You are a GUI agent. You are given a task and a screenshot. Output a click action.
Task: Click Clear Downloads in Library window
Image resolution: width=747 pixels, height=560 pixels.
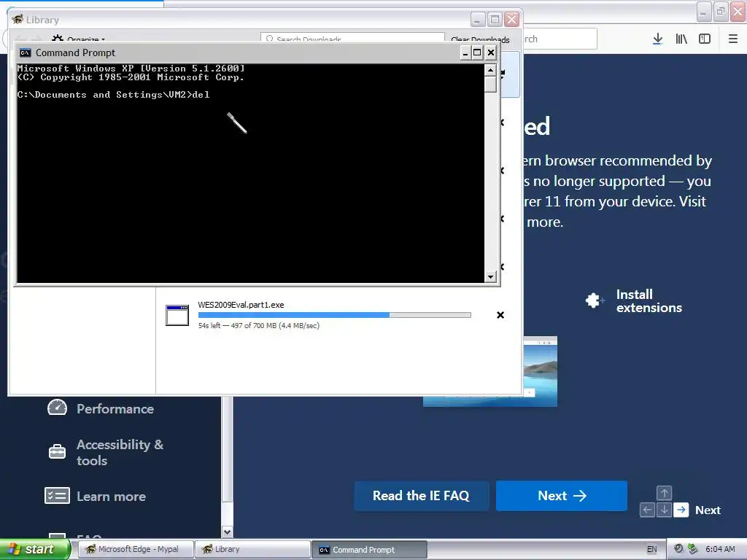point(480,39)
